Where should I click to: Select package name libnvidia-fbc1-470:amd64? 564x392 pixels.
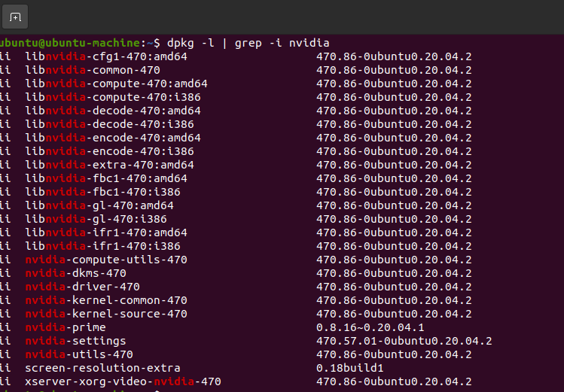pyautogui.click(x=106, y=178)
